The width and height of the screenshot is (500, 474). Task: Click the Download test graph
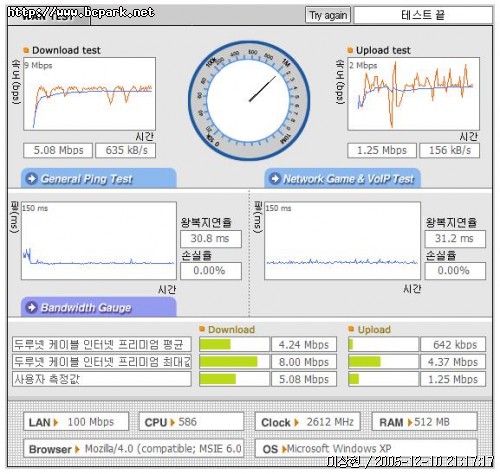[89, 94]
